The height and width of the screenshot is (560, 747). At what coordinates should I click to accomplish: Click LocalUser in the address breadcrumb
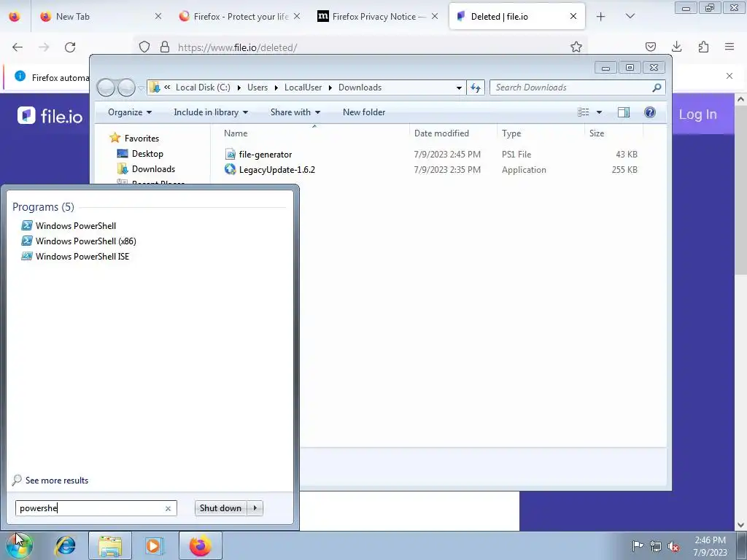pos(303,87)
